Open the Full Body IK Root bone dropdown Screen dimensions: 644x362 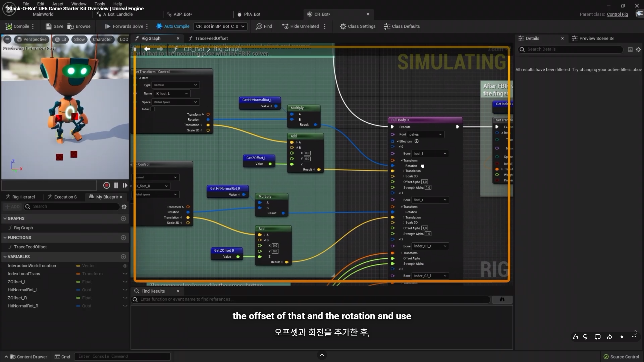[425, 134]
